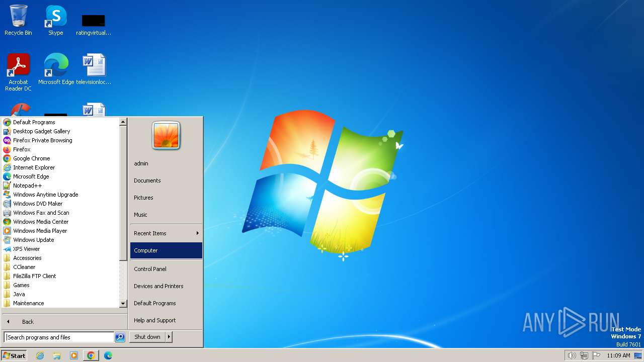Open Computer from Start menu
644x362 pixels.
pos(166,250)
